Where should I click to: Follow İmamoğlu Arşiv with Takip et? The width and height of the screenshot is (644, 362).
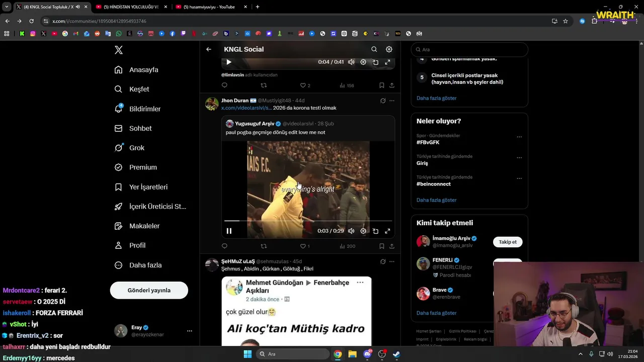508,242
